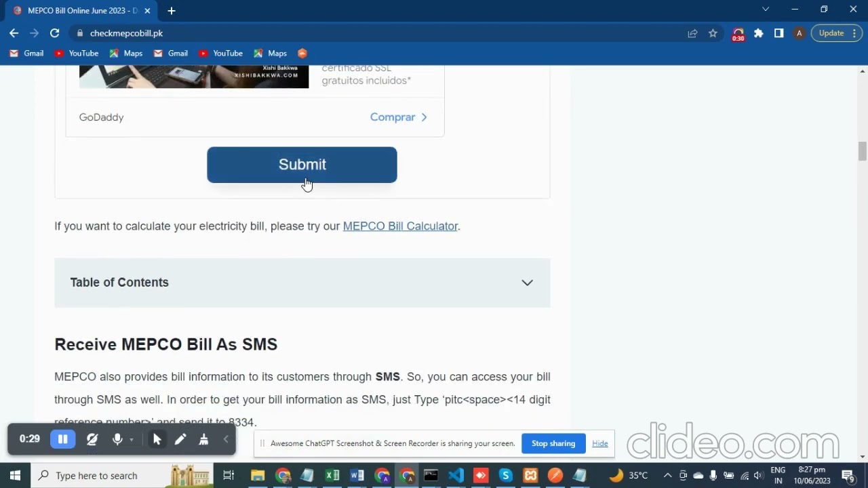The height and width of the screenshot is (488, 868).
Task: Open Wi-Fi network settings in tray
Action: coord(745,475)
